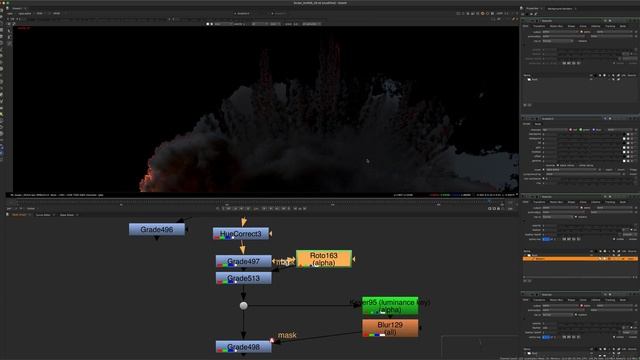This screenshot has width=640, height=360.
Task: Collapse the top Roto panel with its arrow
Action: tap(524, 20)
